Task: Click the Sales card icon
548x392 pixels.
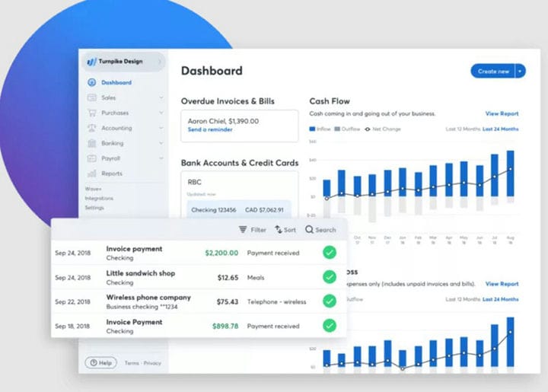Action: [x=91, y=97]
